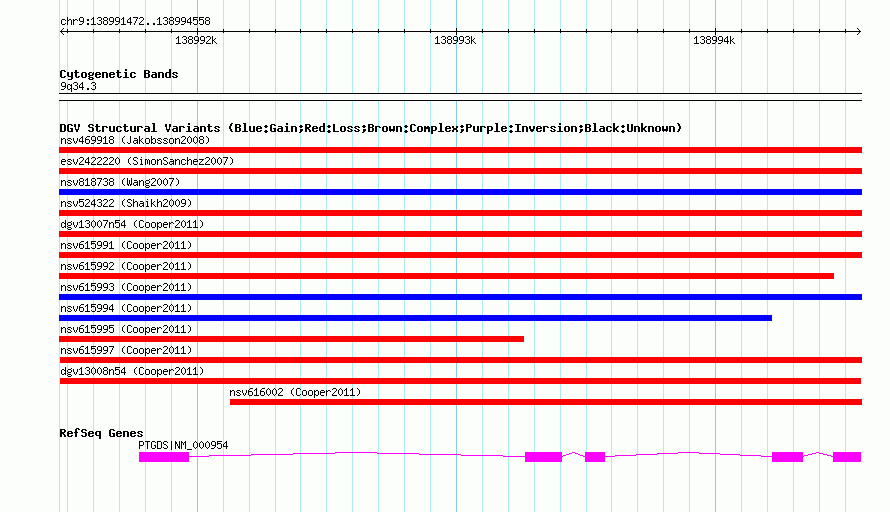Click the red bar under nsv524322
Viewport: 890px width, 512px height.
pyautogui.click(x=460, y=213)
